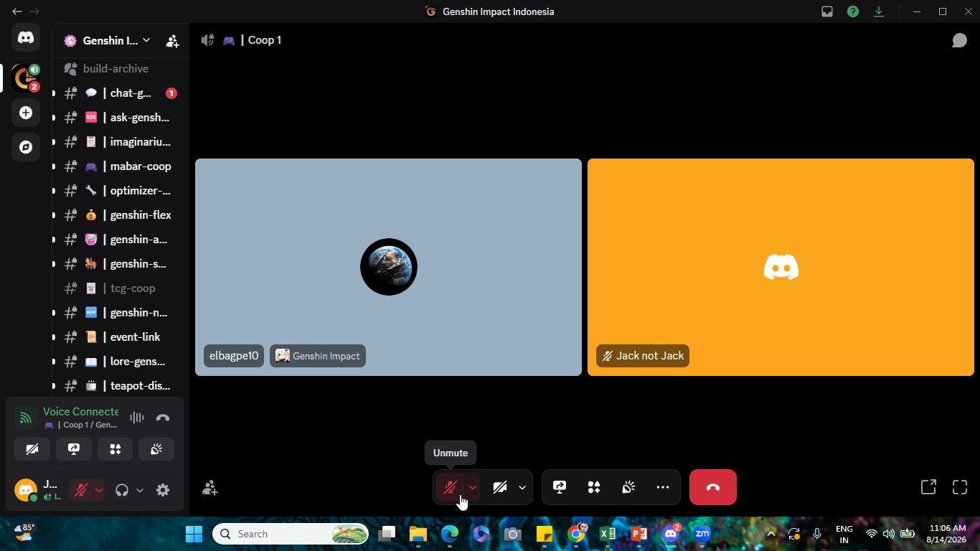The image size is (980, 551).
Task: Turn on camera in call controls
Action: pos(500,488)
